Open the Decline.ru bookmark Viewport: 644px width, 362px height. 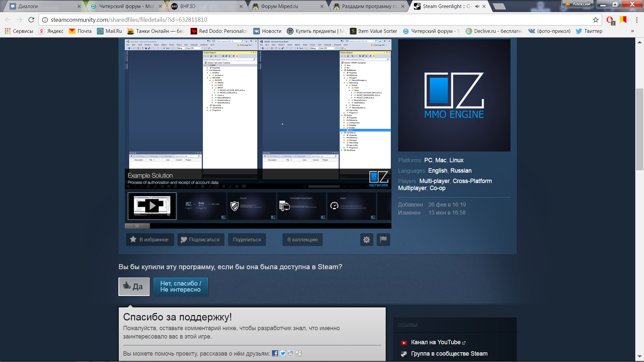point(494,31)
